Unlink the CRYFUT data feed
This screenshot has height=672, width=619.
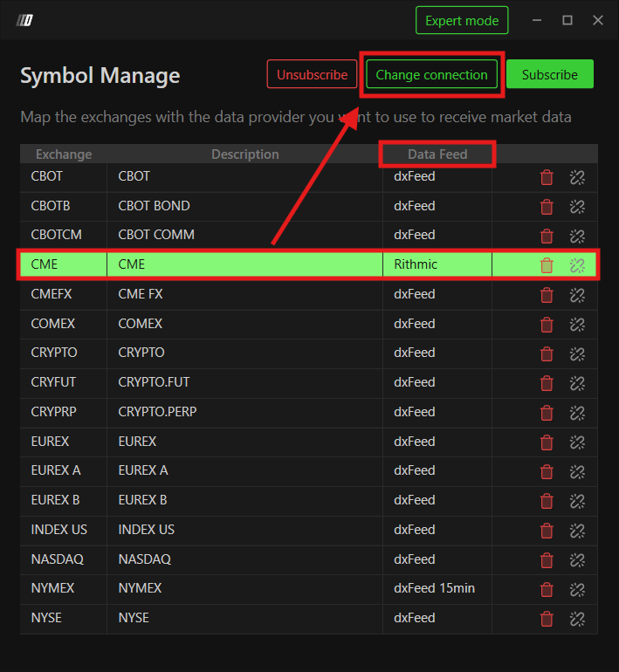pos(577,383)
